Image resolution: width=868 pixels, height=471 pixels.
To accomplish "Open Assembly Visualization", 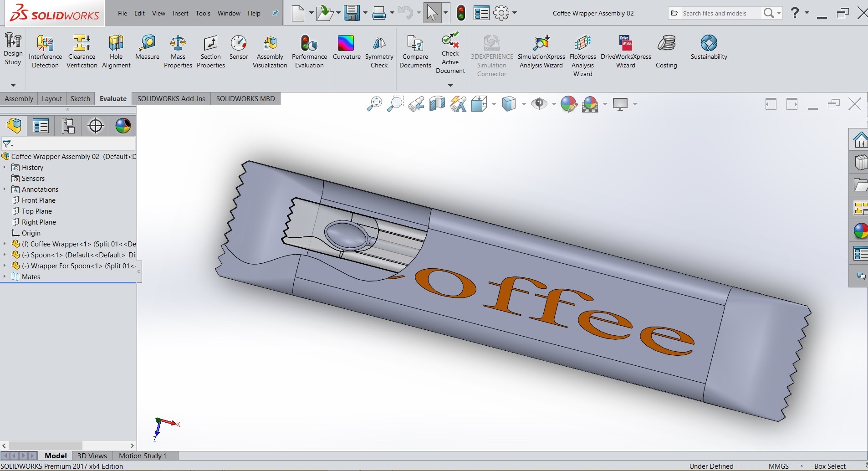I will 270,51.
